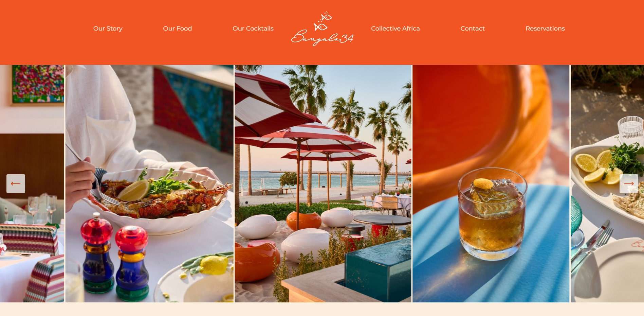Screen dimensions: 644x316
Task: Open the whiskey cocktail glass image
Action: click(x=491, y=183)
